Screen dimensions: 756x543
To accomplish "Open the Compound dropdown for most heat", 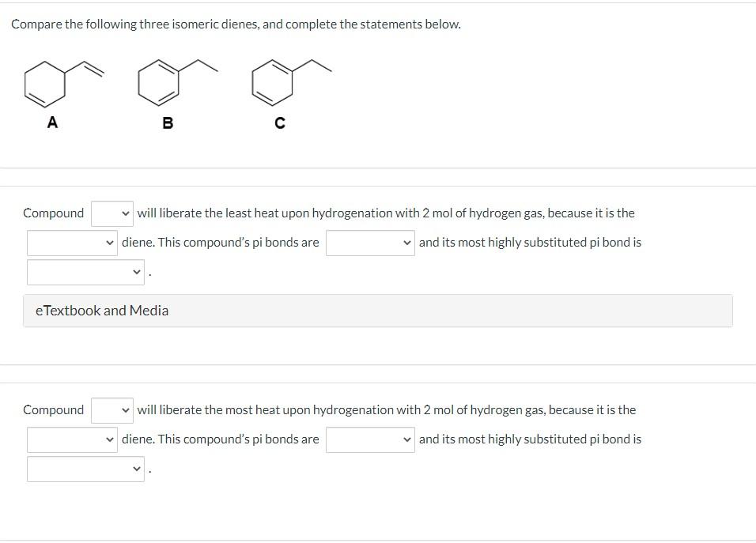I will coord(111,409).
